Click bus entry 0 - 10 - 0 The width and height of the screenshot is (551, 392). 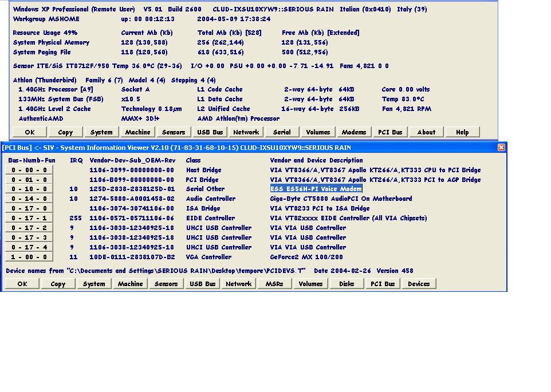29,189
